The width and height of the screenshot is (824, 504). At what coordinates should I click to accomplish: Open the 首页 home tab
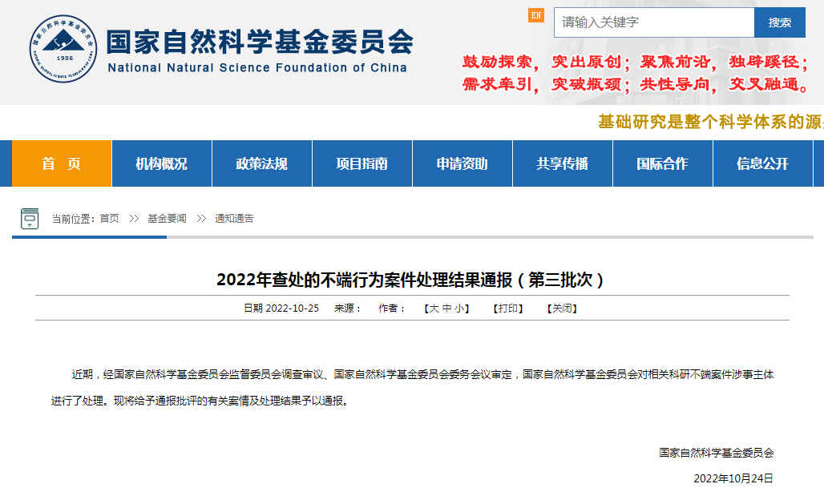(62, 163)
